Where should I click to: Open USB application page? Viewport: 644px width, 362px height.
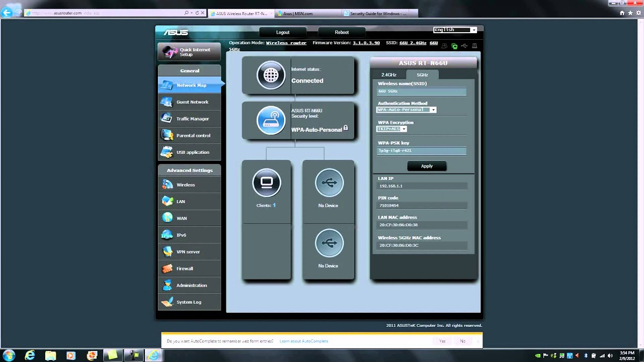click(189, 152)
